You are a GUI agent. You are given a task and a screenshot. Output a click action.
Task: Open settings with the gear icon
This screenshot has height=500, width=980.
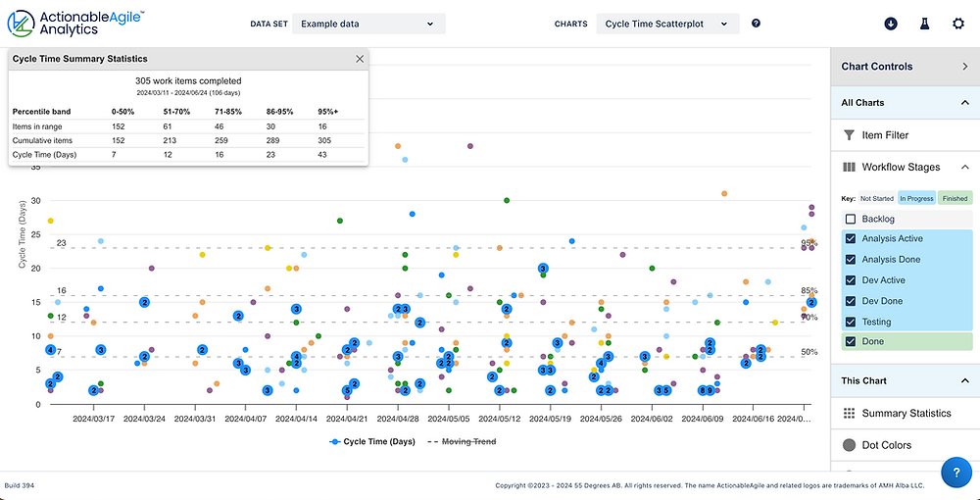(957, 24)
